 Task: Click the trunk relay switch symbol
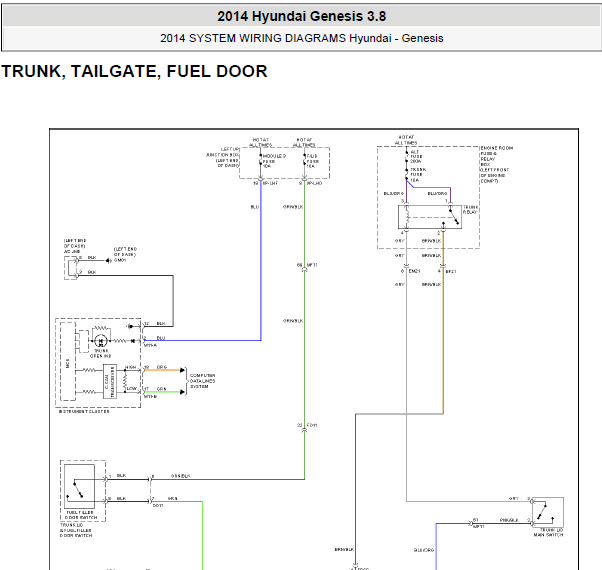pos(453,216)
